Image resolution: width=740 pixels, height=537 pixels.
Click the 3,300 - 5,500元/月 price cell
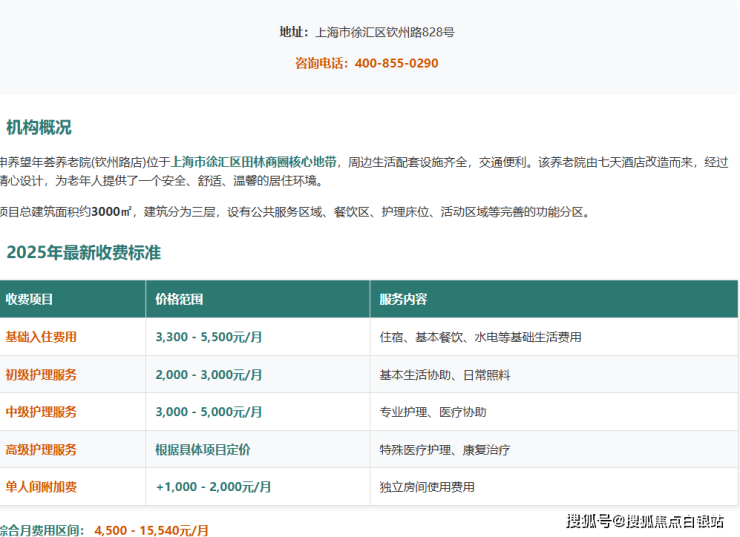tap(209, 337)
